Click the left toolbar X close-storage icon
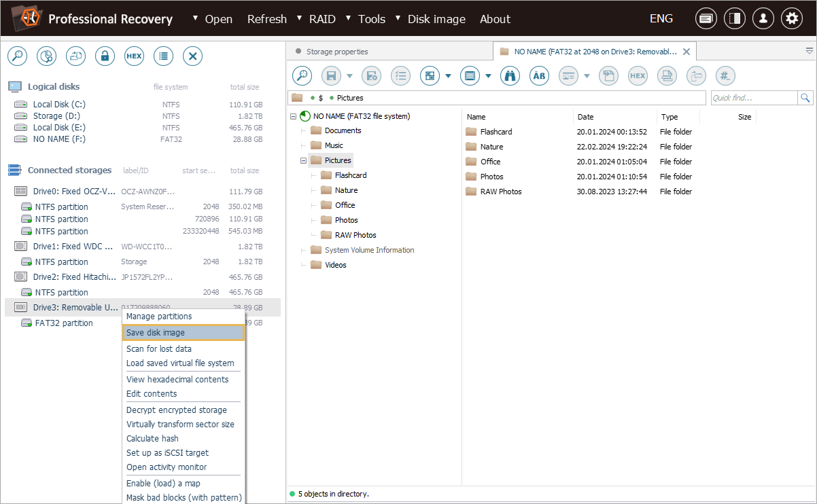Image resolution: width=817 pixels, height=504 pixels. click(193, 56)
